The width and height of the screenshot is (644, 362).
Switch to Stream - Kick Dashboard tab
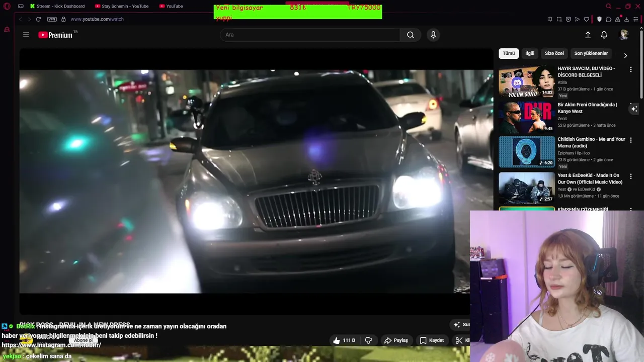57,6
